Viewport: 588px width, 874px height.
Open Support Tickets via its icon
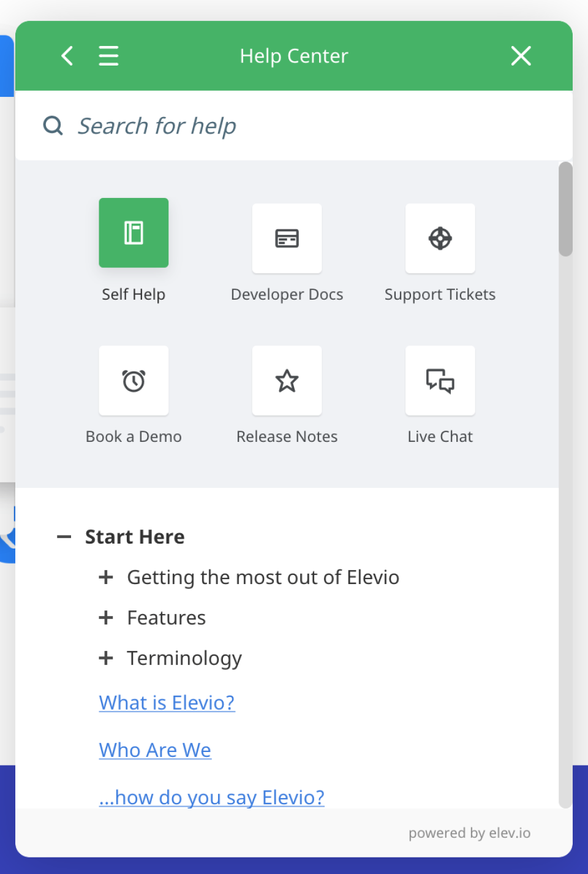coord(440,238)
